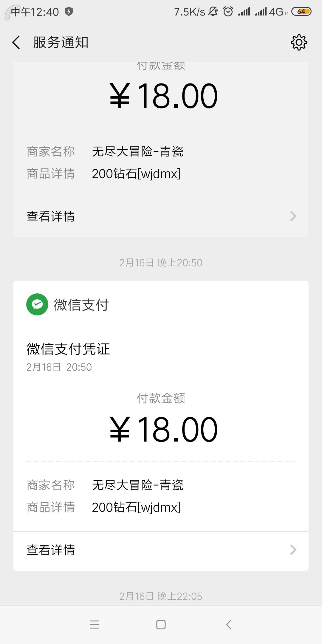This screenshot has height=644, width=322.
Task: Expand chevron on lower 查看详情 row
Action: [x=293, y=550]
